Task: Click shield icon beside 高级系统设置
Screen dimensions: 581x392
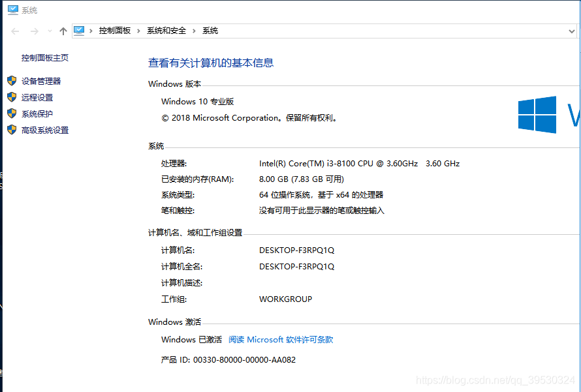Action: 12,130
